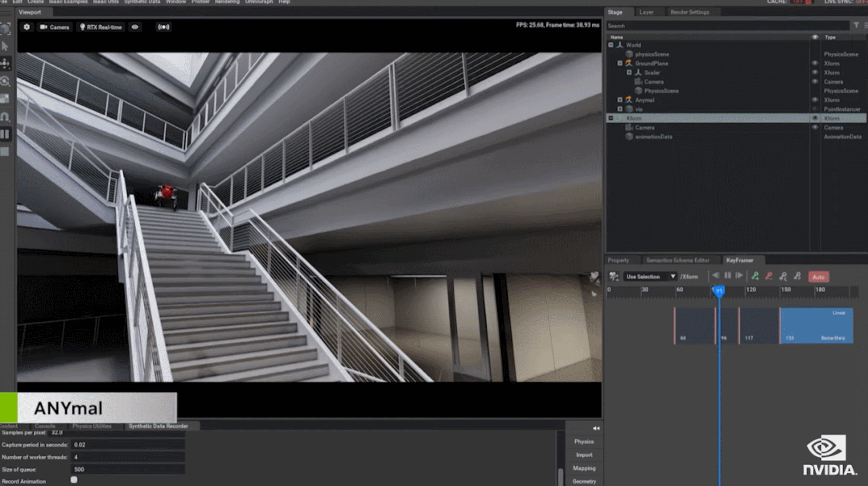Toggle visibility of Camera under GroundPlane
This screenshot has height=486, width=868.
815,81
